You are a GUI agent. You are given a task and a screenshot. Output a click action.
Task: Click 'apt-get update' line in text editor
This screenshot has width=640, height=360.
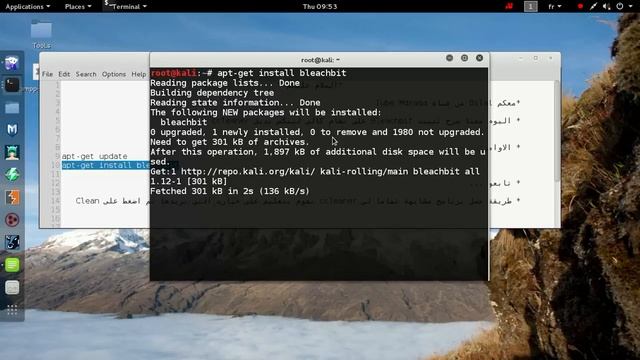coord(95,156)
